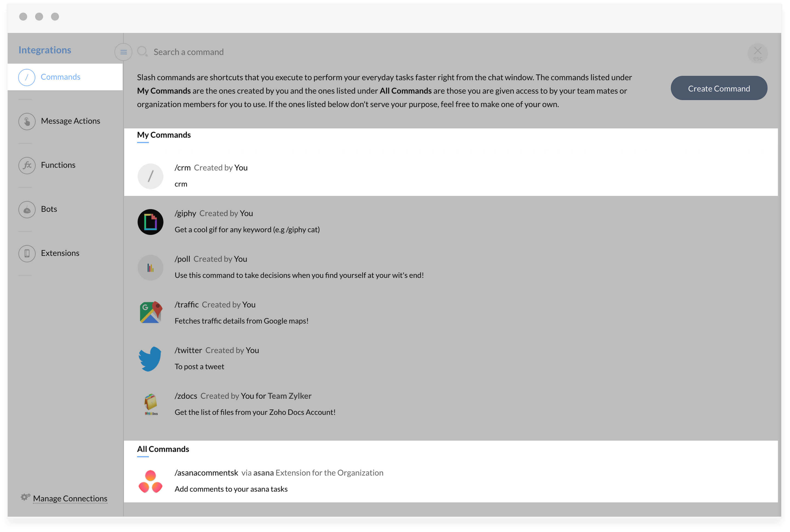Click the Message Actions hand icon
Screen dimensions: 790x532
click(27, 122)
